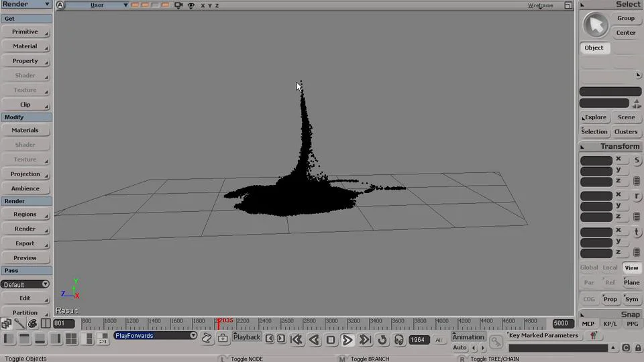The height and width of the screenshot is (362, 644).
Task: Enable View transform mode
Action: (x=631, y=268)
